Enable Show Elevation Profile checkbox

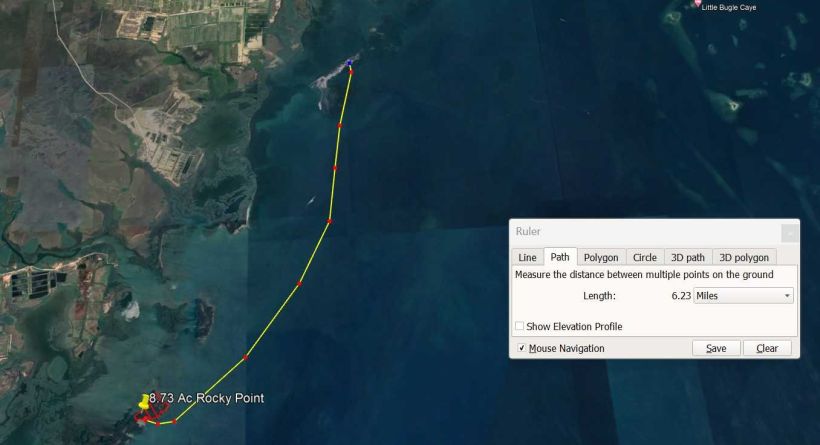coord(519,326)
